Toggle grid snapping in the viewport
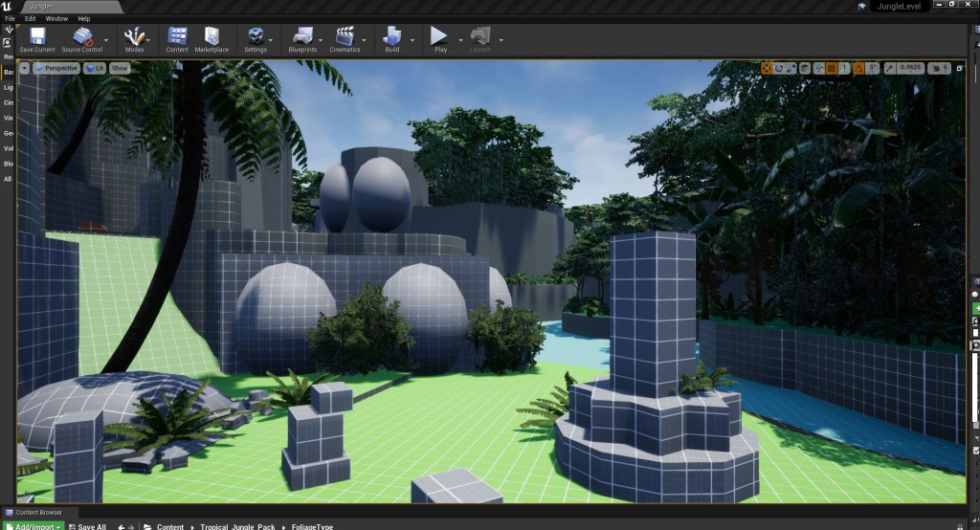Screen dimensions: 980x530 coord(832,68)
